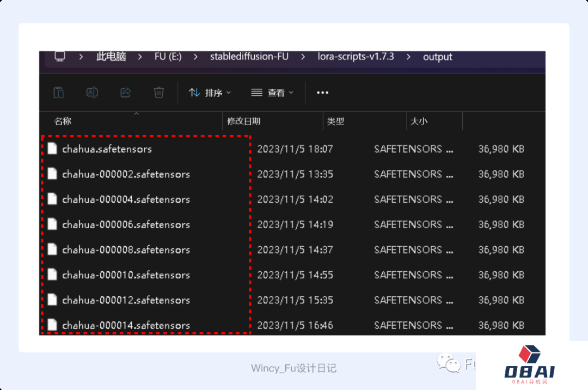Select chahua-000008.safetensors file name
588x390 pixels.
126,249
